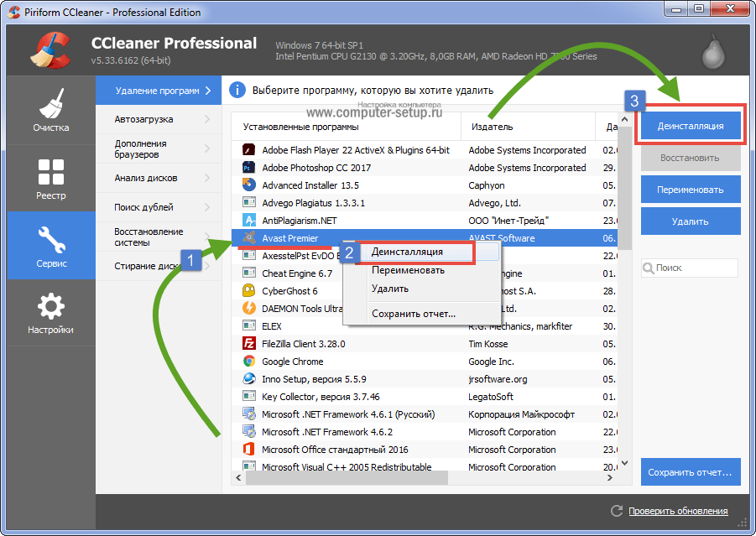756x536 pixels.
Task: Select the Google Chrome row text
Action: click(293, 362)
